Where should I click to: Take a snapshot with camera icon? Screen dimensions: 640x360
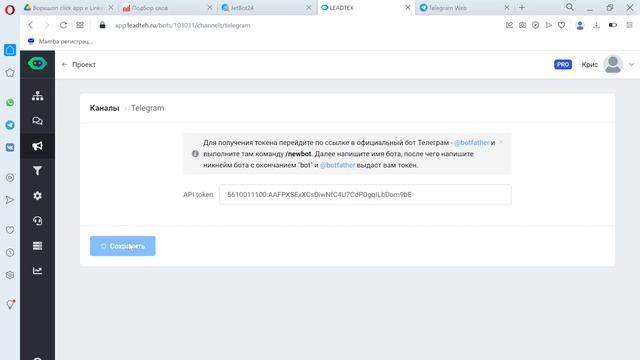522,25
